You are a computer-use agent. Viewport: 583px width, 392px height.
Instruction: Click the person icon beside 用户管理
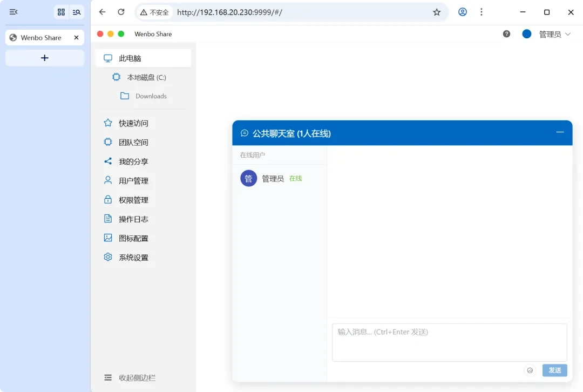(x=108, y=180)
